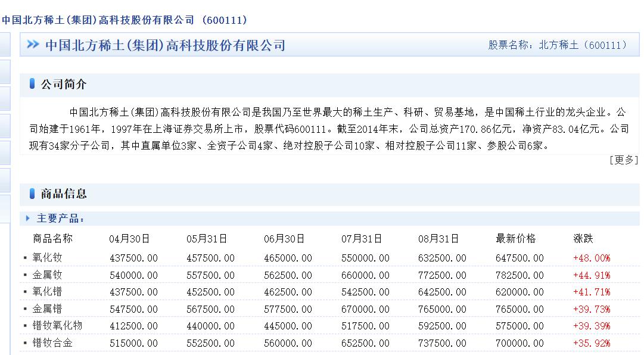Select the 氧化钕 product row name

tap(47, 258)
